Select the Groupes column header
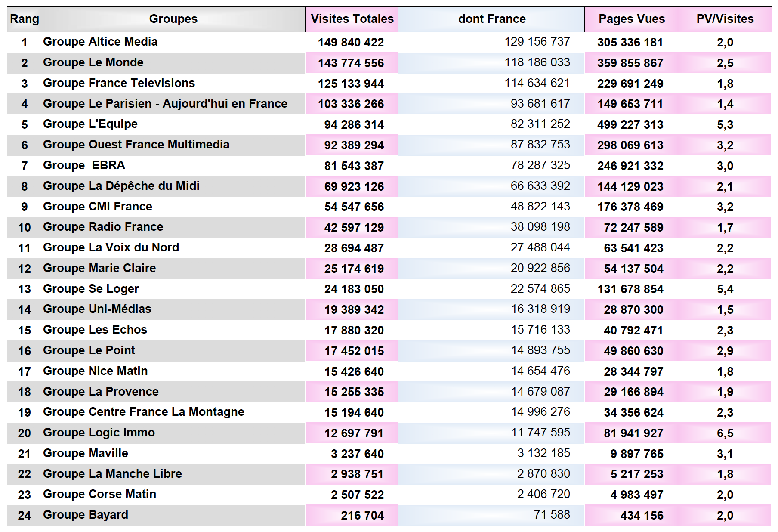This screenshot has width=778, height=532. [x=173, y=19]
